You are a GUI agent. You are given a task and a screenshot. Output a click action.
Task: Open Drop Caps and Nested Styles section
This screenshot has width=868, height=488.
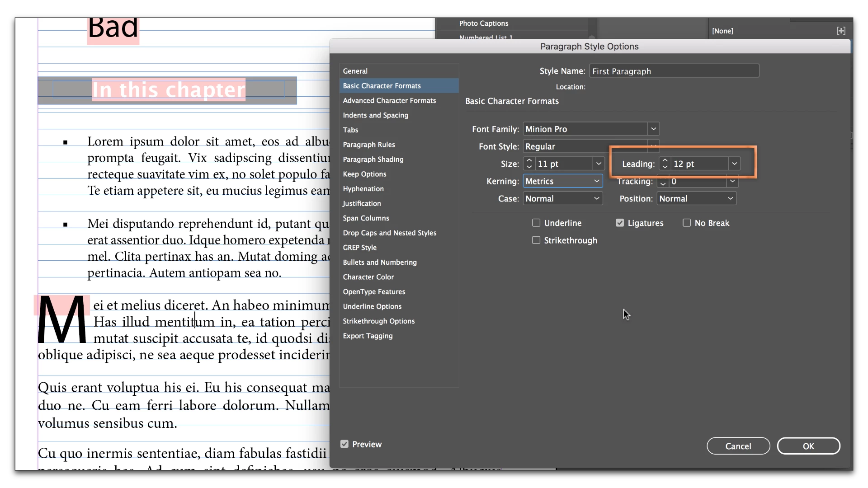point(389,233)
